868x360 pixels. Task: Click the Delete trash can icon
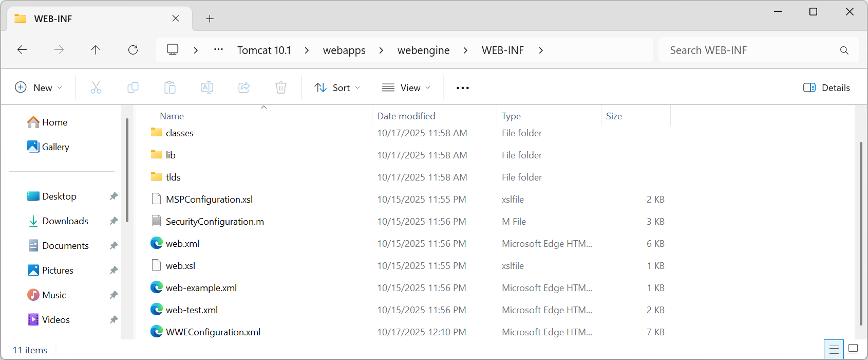281,87
